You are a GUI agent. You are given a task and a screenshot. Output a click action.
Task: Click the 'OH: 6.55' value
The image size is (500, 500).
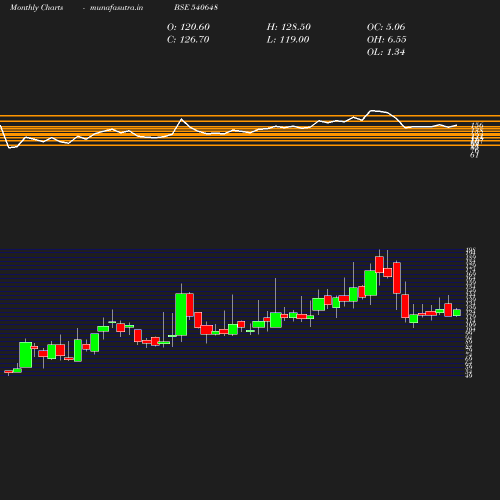pyautogui.click(x=387, y=40)
